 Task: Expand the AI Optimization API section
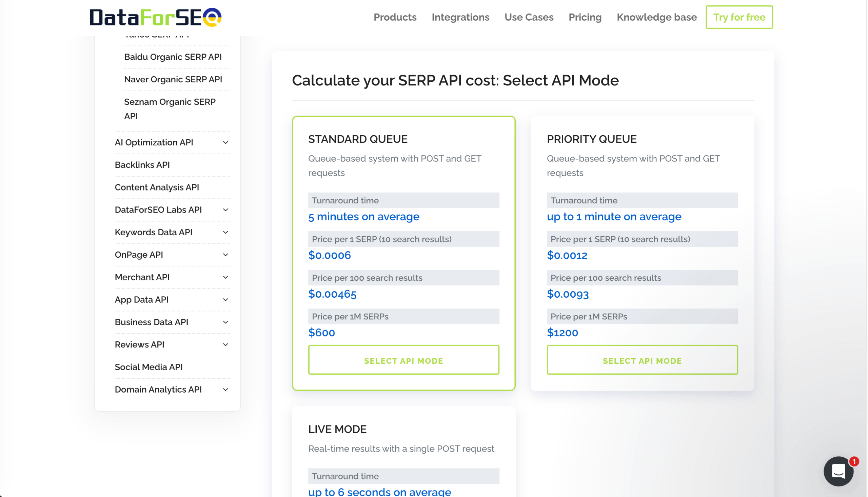(x=154, y=142)
